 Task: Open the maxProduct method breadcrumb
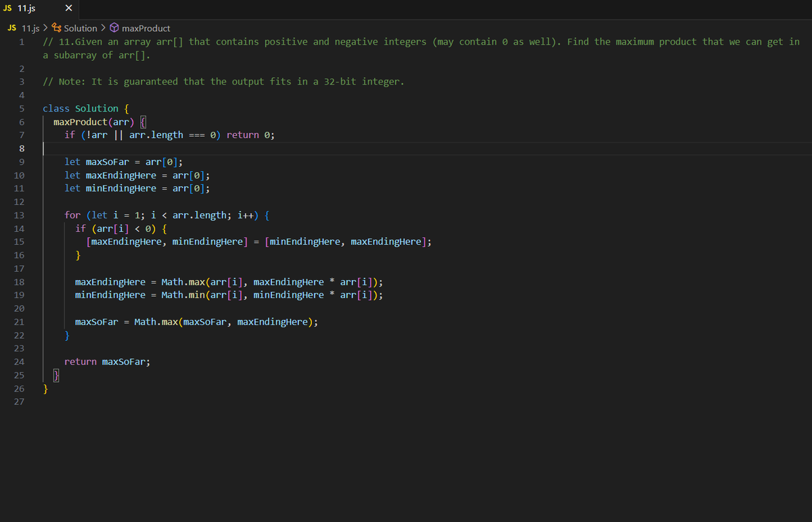click(146, 28)
